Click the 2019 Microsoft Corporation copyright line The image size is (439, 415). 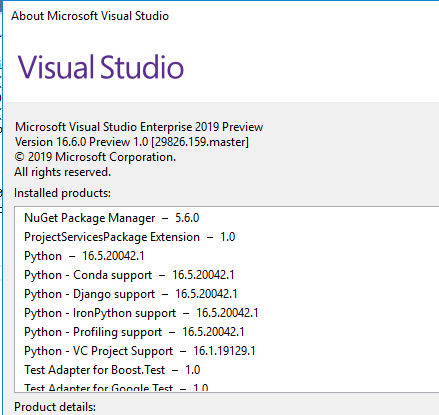point(95,157)
